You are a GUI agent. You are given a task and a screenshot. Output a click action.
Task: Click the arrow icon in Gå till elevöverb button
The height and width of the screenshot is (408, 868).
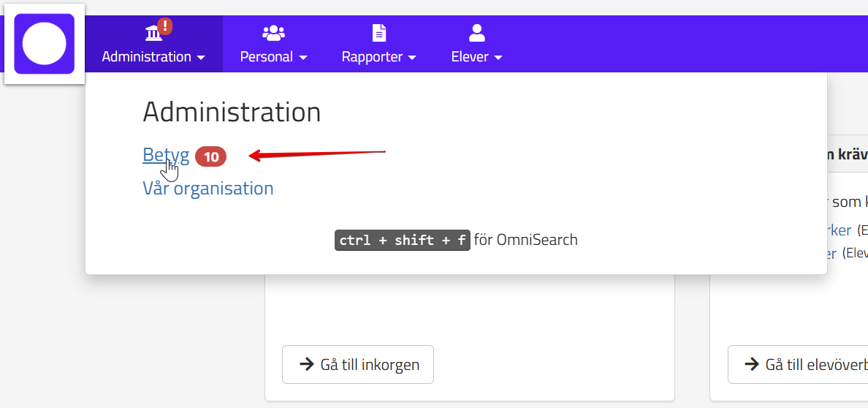point(751,364)
